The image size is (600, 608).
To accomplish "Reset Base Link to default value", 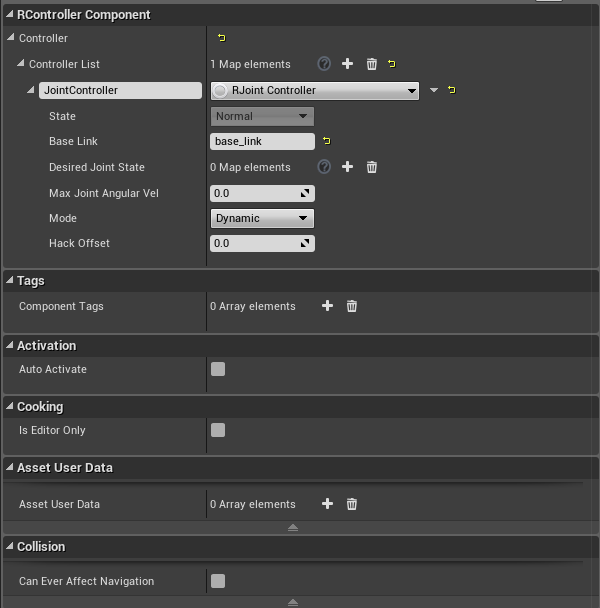I will coord(326,141).
